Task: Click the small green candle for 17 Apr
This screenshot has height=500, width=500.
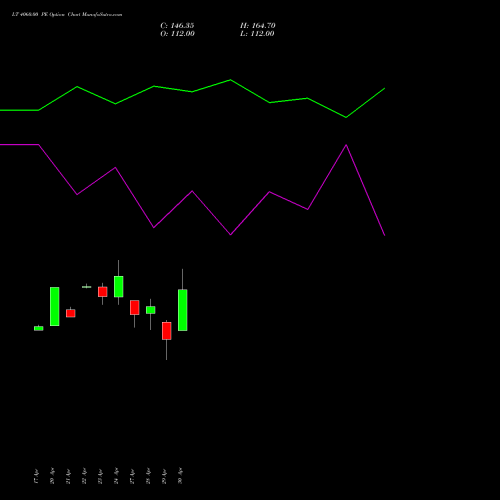Action: coord(39,328)
